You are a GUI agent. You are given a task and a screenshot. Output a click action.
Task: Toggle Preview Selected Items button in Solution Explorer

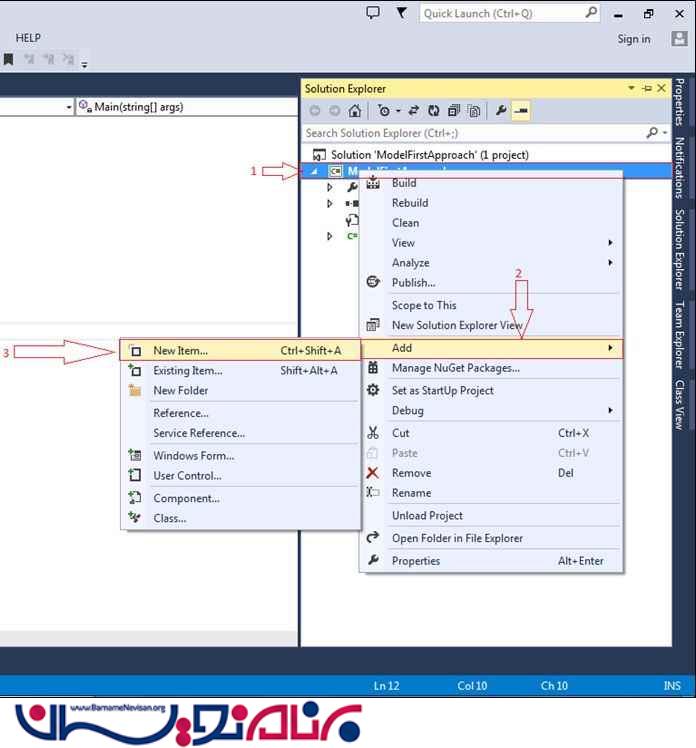click(x=520, y=111)
